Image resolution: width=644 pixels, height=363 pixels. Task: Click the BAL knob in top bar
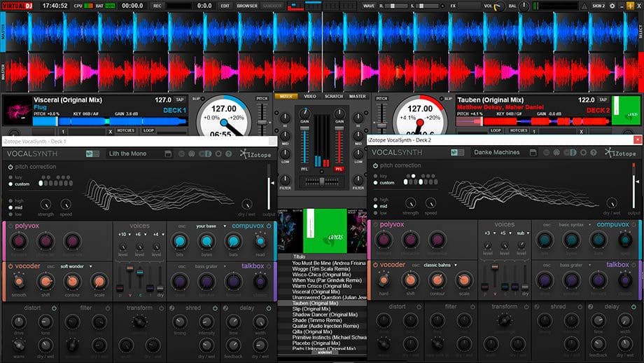524,6
